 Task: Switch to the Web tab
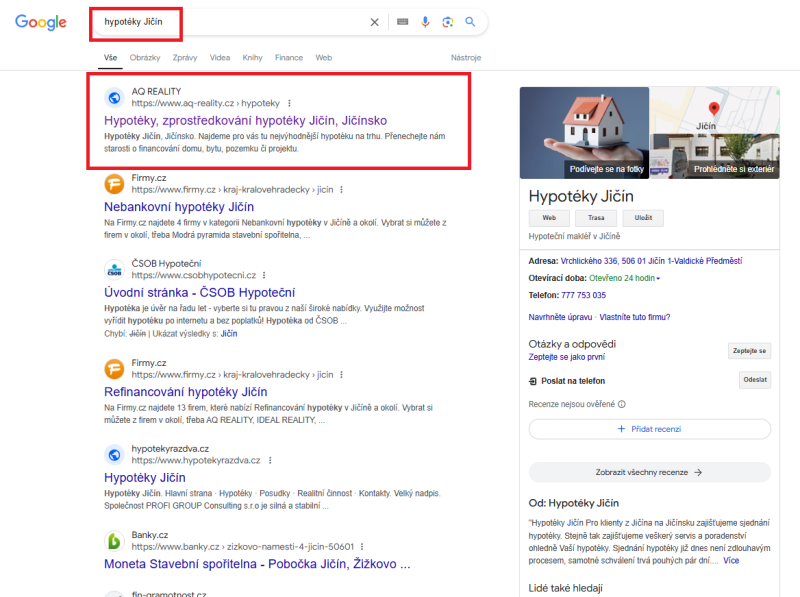click(323, 58)
